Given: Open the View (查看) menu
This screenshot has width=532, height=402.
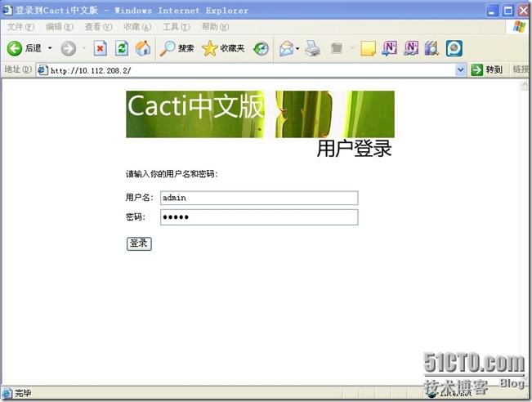Looking at the screenshot, I should [x=98, y=27].
